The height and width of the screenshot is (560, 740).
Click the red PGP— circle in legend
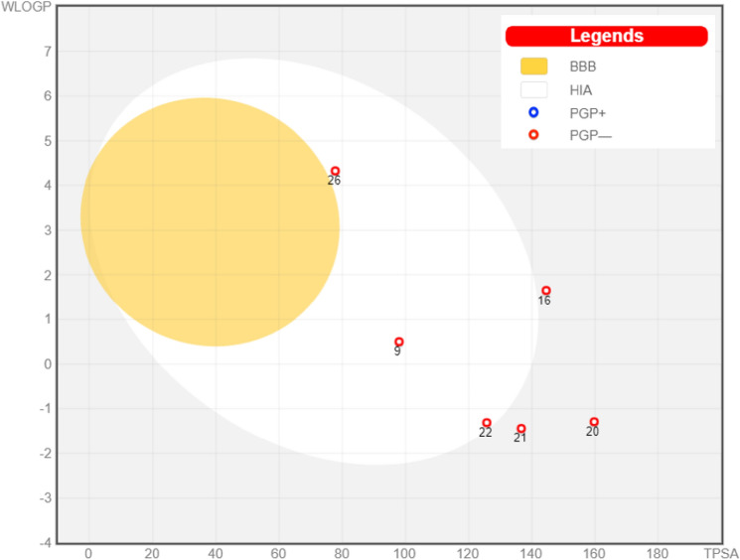pyautogui.click(x=533, y=134)
